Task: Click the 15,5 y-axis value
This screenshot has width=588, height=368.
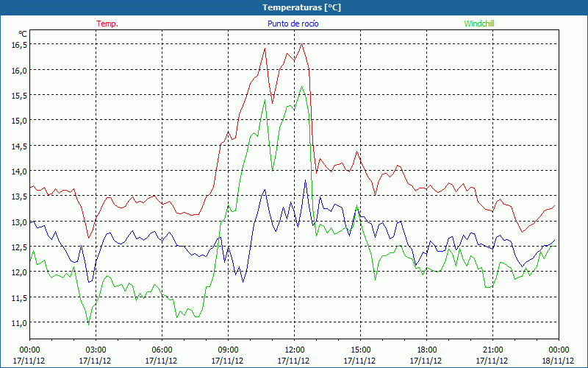Action: (19, 96)
